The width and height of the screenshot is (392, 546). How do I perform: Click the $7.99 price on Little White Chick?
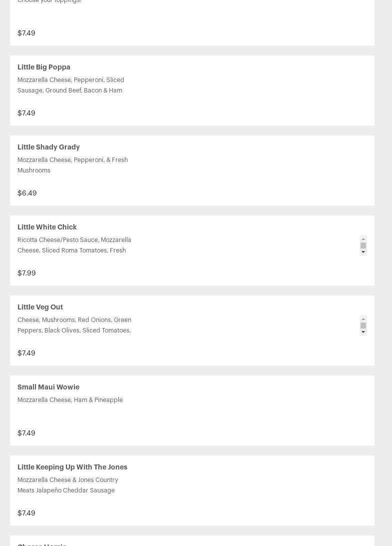click(x=26, y=273)
